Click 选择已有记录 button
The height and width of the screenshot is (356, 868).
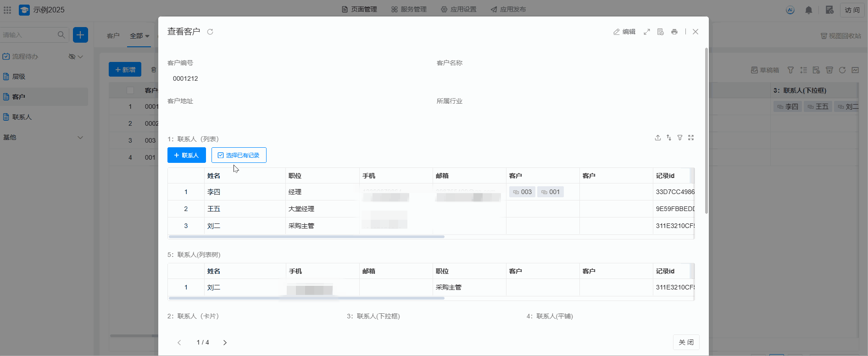(239, 155)
